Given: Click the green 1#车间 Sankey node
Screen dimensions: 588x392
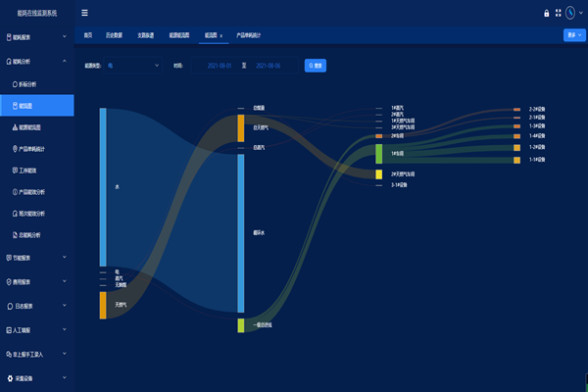Looking at the screenshot, I should coord(378,154).
